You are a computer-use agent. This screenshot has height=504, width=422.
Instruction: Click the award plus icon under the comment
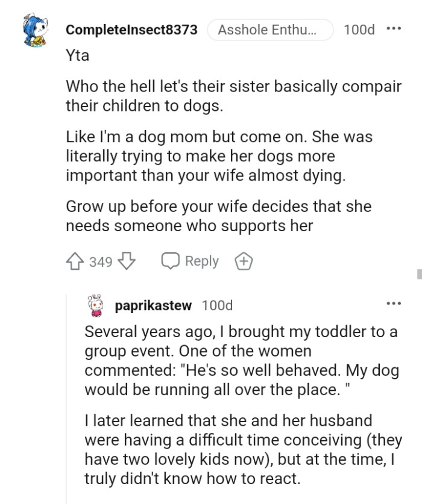(x=244, y=261)
